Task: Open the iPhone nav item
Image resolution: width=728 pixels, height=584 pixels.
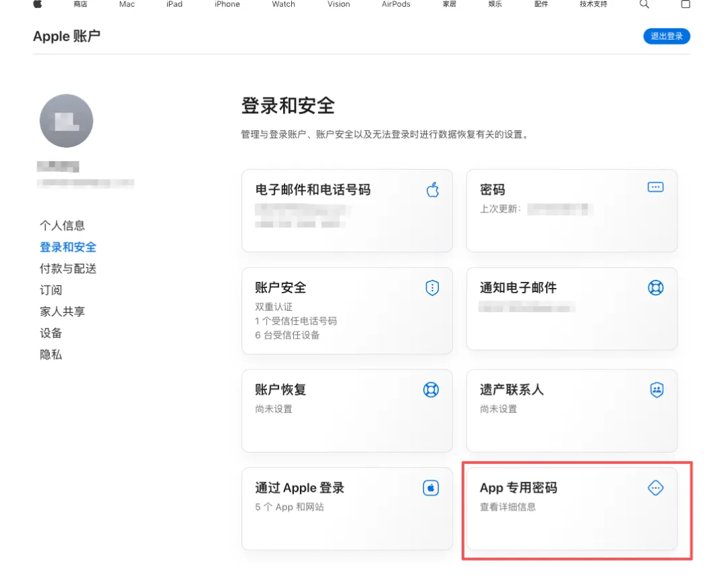Action: 227,4
